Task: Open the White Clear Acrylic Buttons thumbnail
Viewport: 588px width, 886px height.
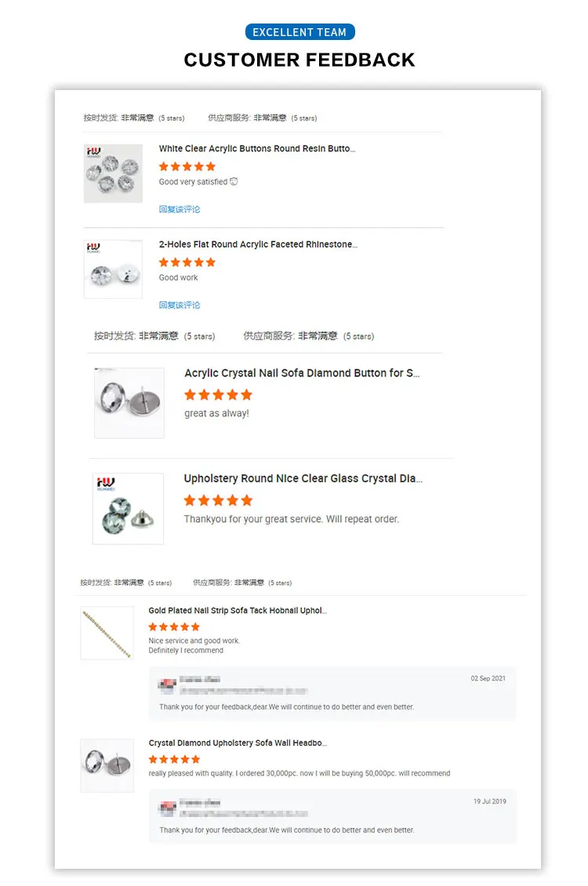Action: pyautogui.click(x=113, y=173)
